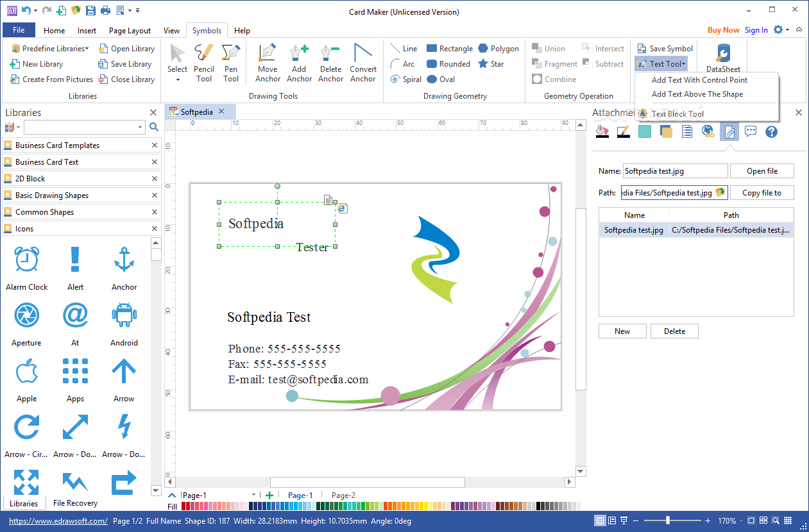Open the library search combo box dropdown
This screenshot has height=532, width=809.
click(141, 127)
